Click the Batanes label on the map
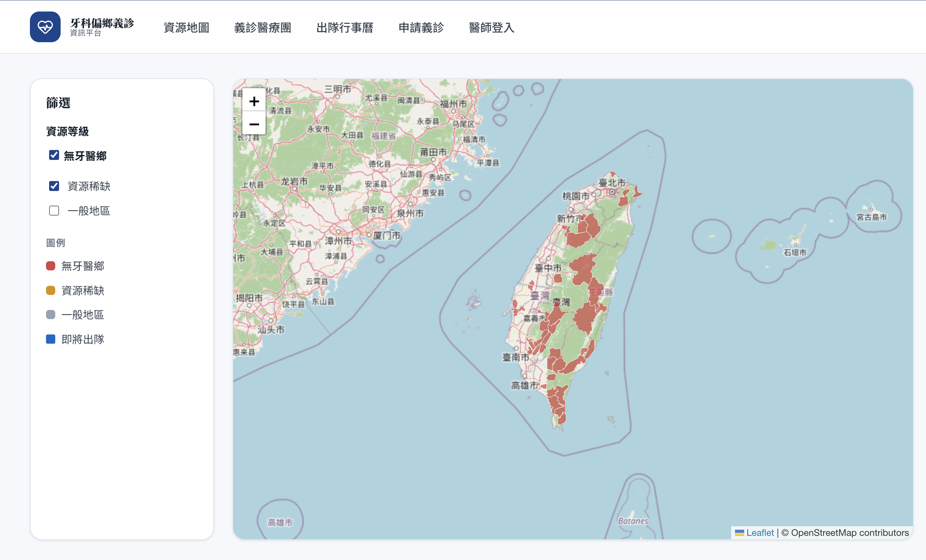Screen dimensions: 926x560 (x=633, y=521)
